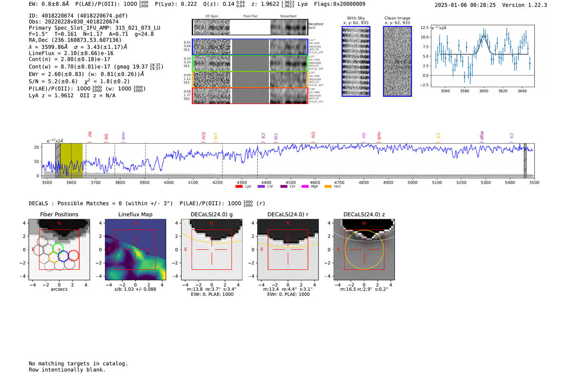Open the DECaLS(24.0) g image
The width and height of the screenshot is (576, 392).
pos(211,250)
